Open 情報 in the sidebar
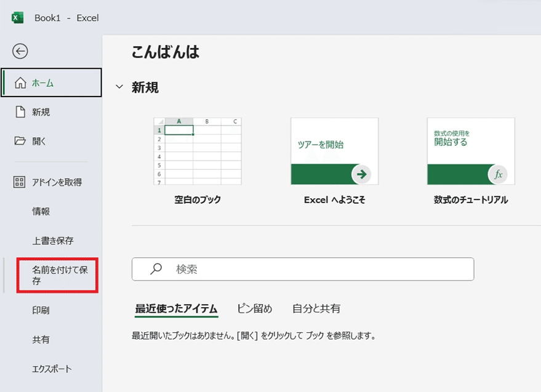Screen dimensions: 541x392 click(41, 211)
